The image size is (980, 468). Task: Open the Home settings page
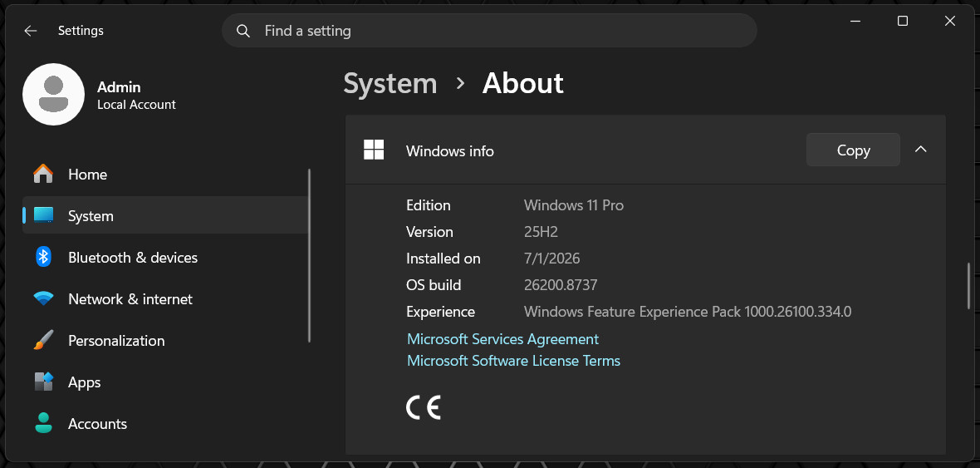click(165, 174)
